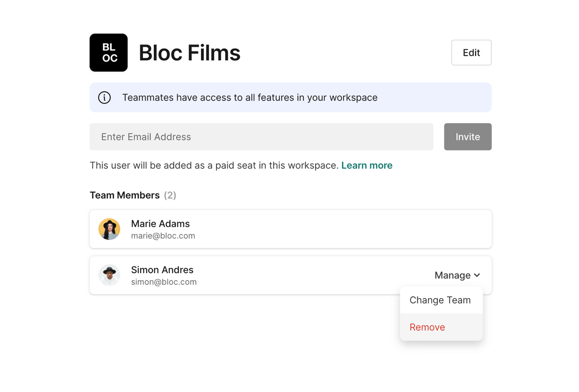The width and height of the screenshot is (579, 392).
Task: Focus the Enter Email Address field
Action: [261, 137]
